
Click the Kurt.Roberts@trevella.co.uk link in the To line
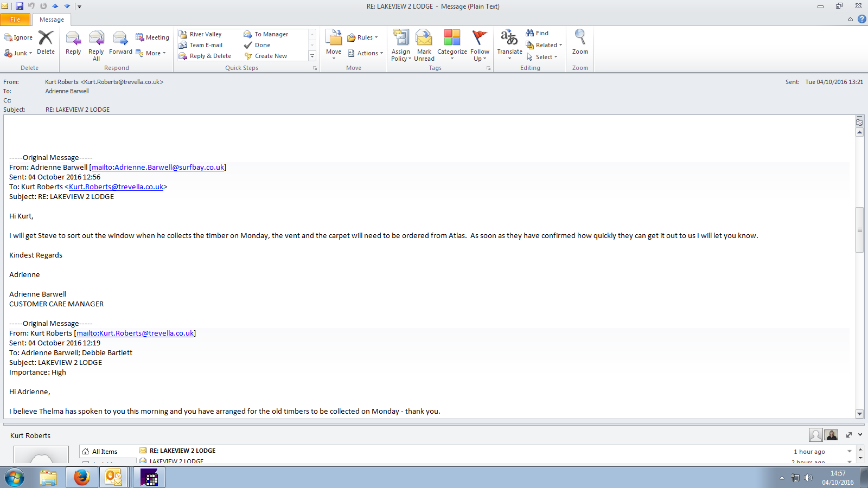click(116, 187)
